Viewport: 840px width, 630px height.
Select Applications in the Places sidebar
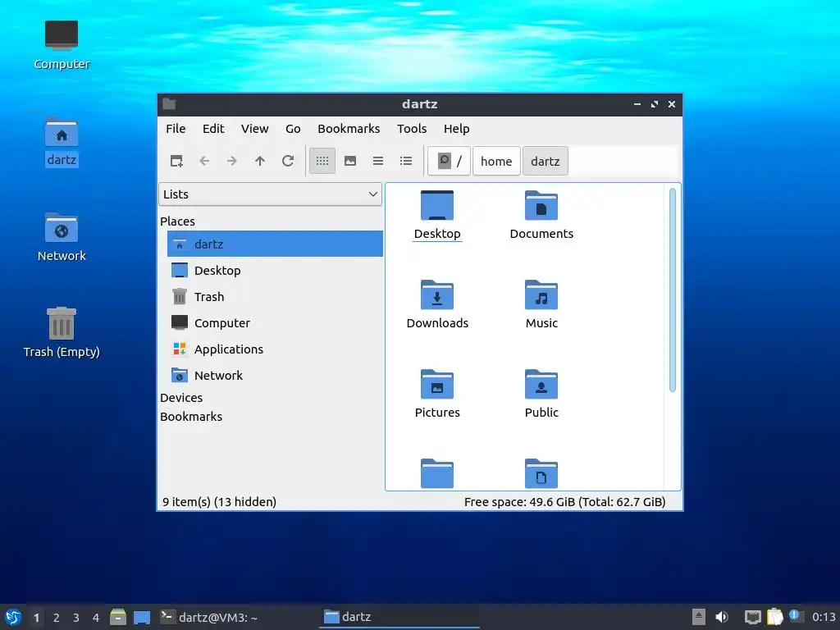point(275,349)
